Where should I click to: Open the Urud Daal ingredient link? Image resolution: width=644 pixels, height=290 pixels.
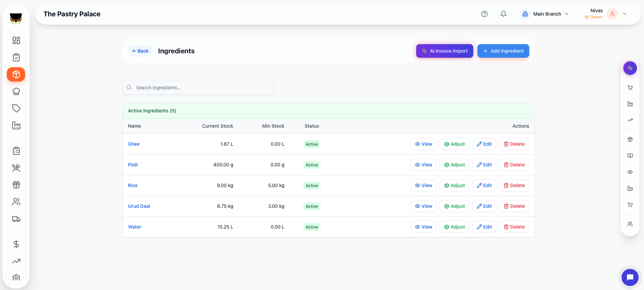click(139, 206)
